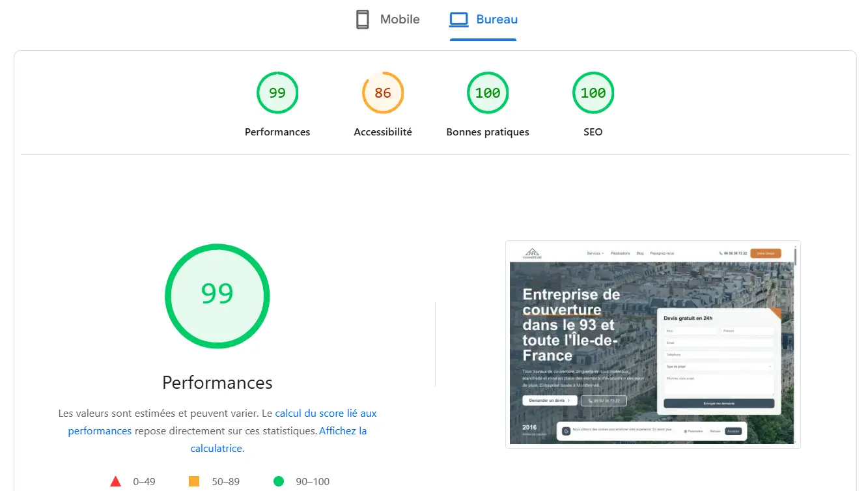Click the orange square 50–89 legend icon
Viewport: 868px width, 491px height.
click(194, 481)
